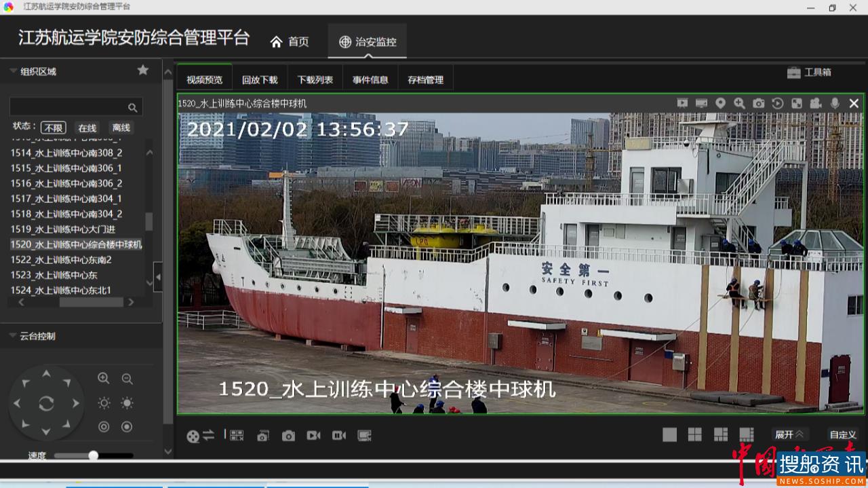The height and width of the screenshot is (488, 868).
Task: Click the map location pin in video toolbar
Action: [720, 103]
